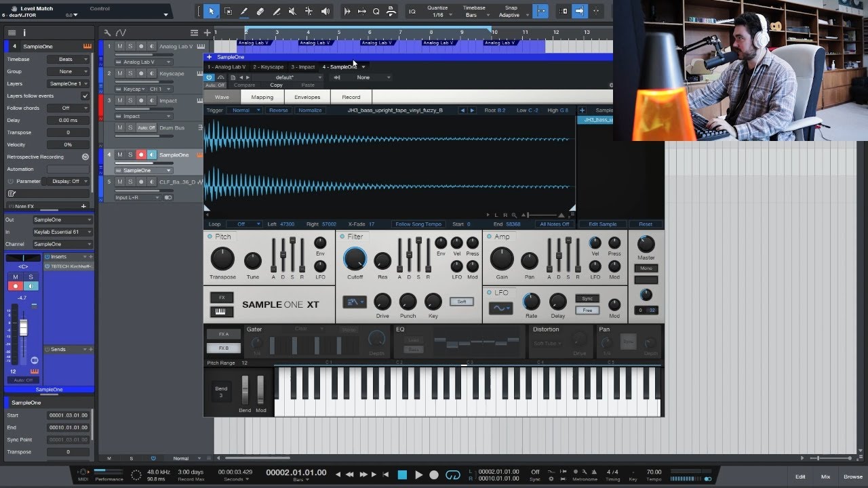Click the Rewind transport button
868x488 pixels.
(351, 475)
